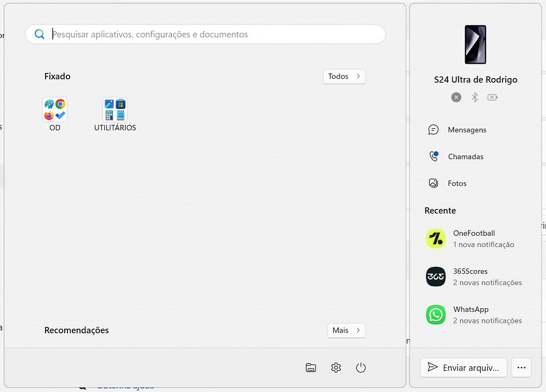Click the disconnected status icon
Image resolution: width=546 pixels, height=392 pixels.
[x=456, y=97]
